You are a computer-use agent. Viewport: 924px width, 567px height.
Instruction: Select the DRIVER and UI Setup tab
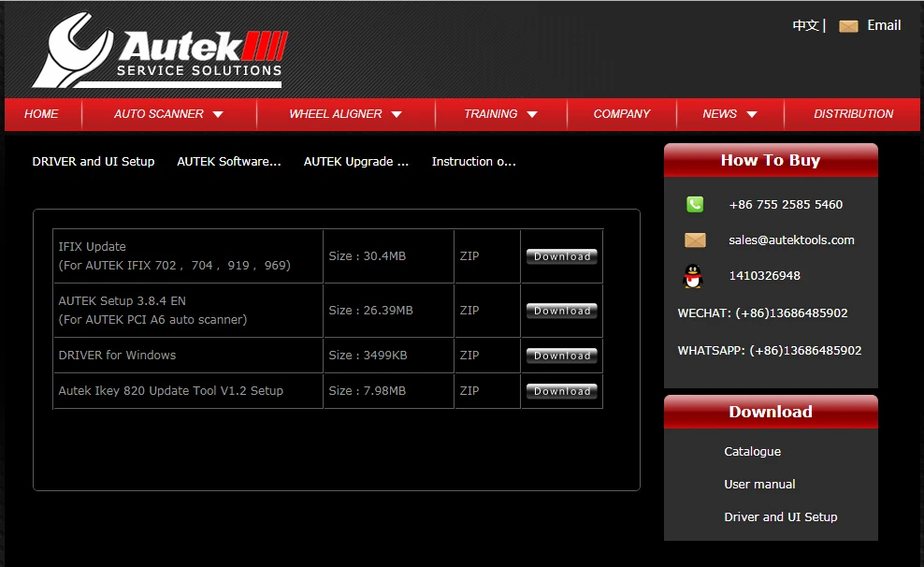coord(94,162)
